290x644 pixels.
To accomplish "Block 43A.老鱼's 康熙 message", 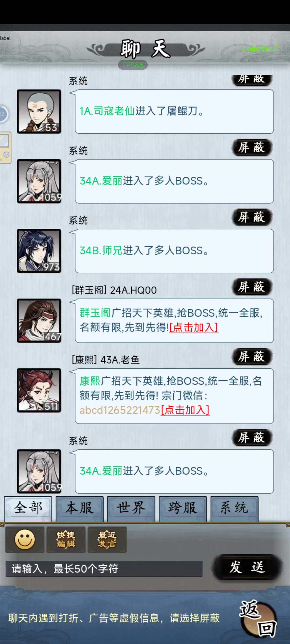I will point(252,357).
